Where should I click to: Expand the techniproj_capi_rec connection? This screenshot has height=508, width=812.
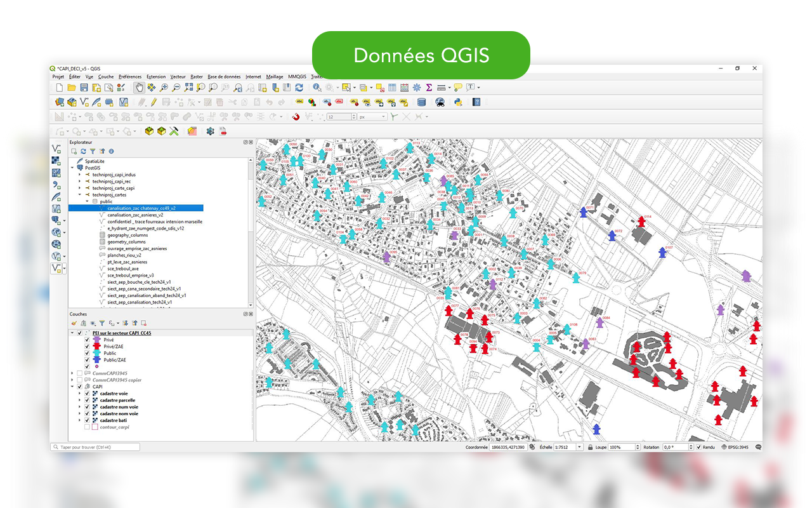[80, 182]
